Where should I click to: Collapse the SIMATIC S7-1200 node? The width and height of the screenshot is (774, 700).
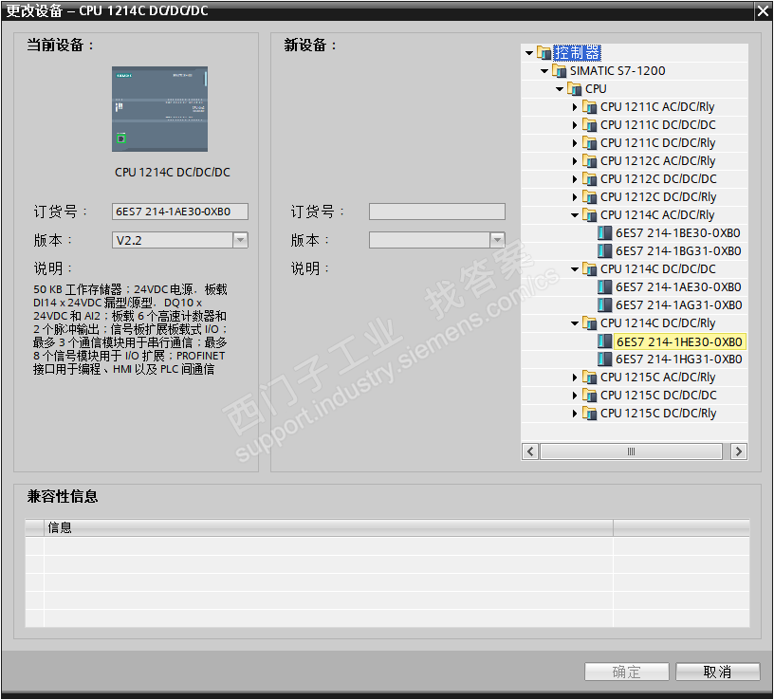[544, 71]
